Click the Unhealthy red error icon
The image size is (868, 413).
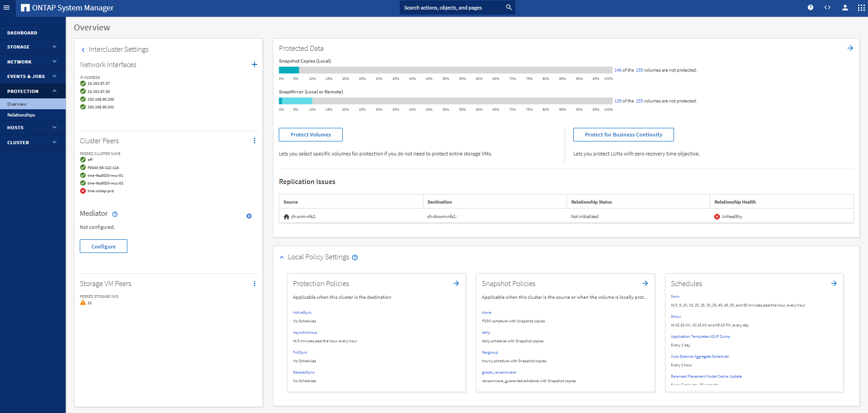click(717, 217)
